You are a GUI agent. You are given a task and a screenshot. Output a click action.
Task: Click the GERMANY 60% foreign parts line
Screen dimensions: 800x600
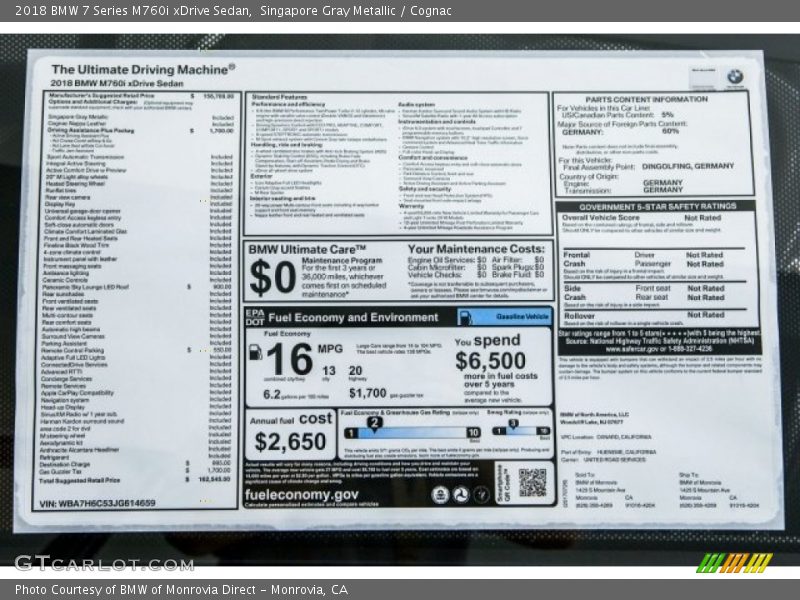[620, 132]
